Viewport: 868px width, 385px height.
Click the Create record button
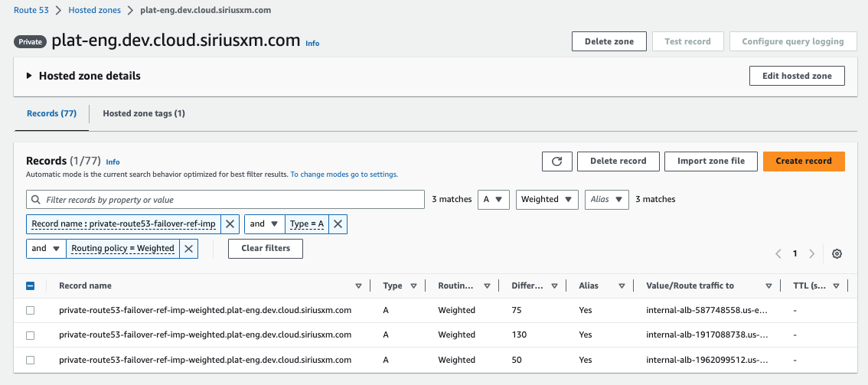(804, 161)
